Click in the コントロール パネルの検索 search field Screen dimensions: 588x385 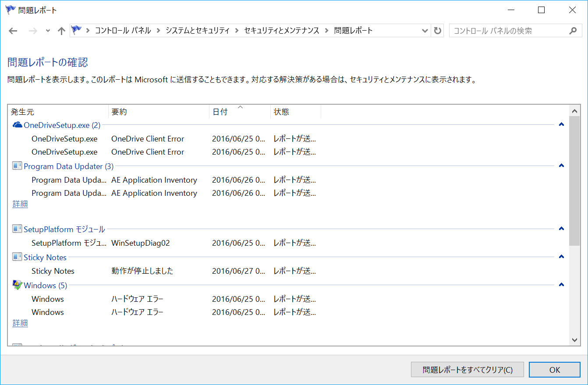point(508,31)
